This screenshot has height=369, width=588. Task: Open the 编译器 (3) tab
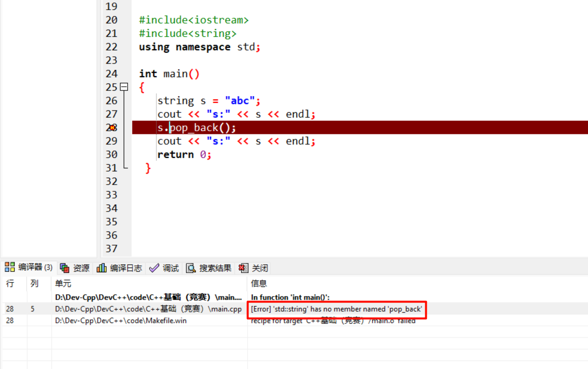29,267
